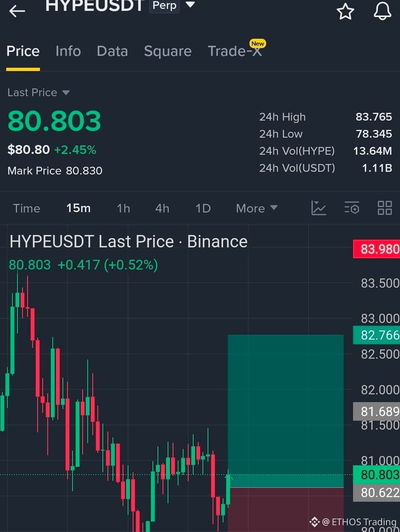Viewport: 400px width, 532px height.
Task: Click the HYPEUSDT Last Price Binance chart title
Action: [128, 242]
